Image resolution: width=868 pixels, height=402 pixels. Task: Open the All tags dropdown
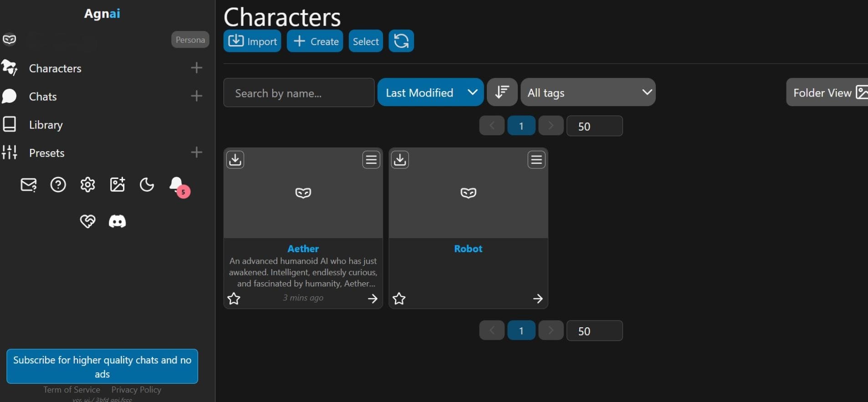[x=588, y=92]
